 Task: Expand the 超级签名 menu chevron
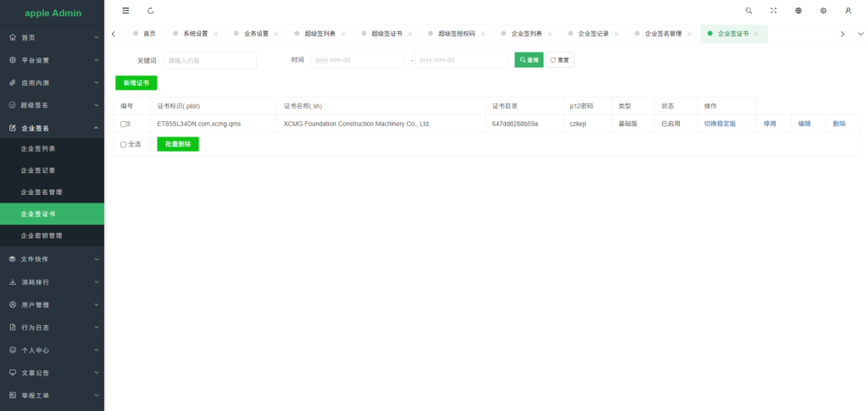[x=97, y=104]
